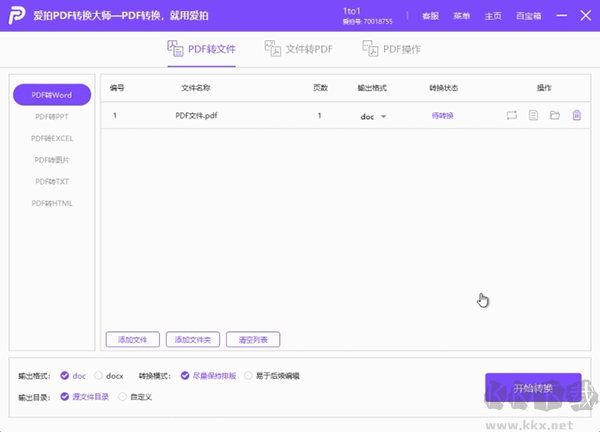The height and width of the screenshot is (432, 600).
Task: Select 源文件目录 as output directory
Action: tap(65, 397)
